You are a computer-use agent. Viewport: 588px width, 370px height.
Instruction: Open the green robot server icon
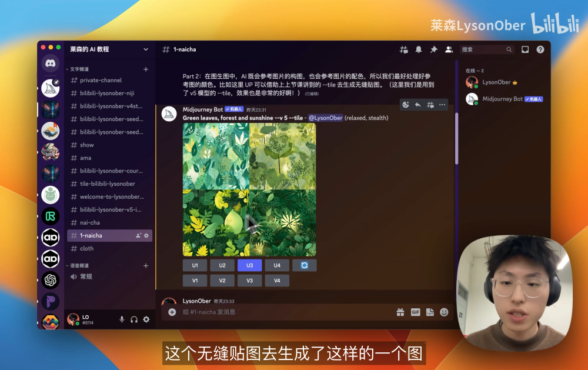pyautogui.click(x=50, y=195)
